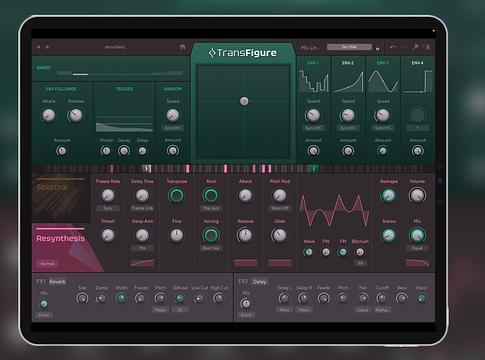Open the Equal dropdown under FX1 Mix
Screen dimensions: 485x360
(x=44, y=315)
